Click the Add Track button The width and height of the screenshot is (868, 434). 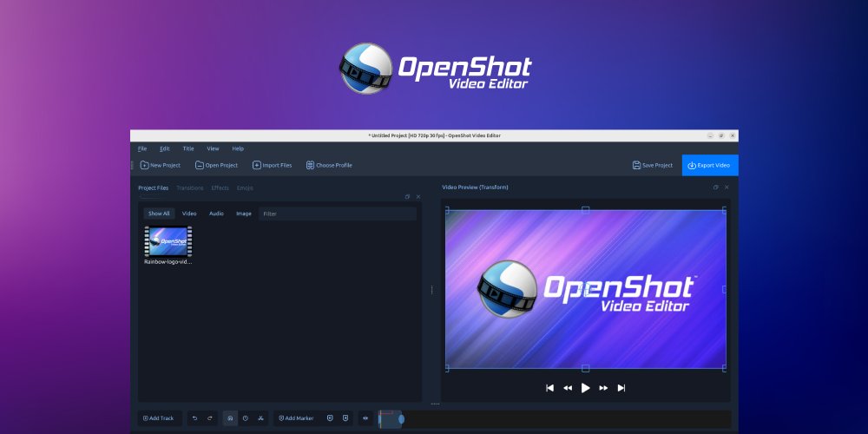click(x=160, y=418)
